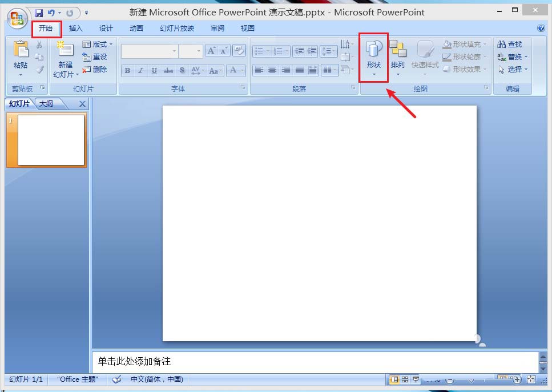The width and height of the screenshot is (552, 392).
Task: Select normal view button in status bar
Action: (x=394, y=379)
